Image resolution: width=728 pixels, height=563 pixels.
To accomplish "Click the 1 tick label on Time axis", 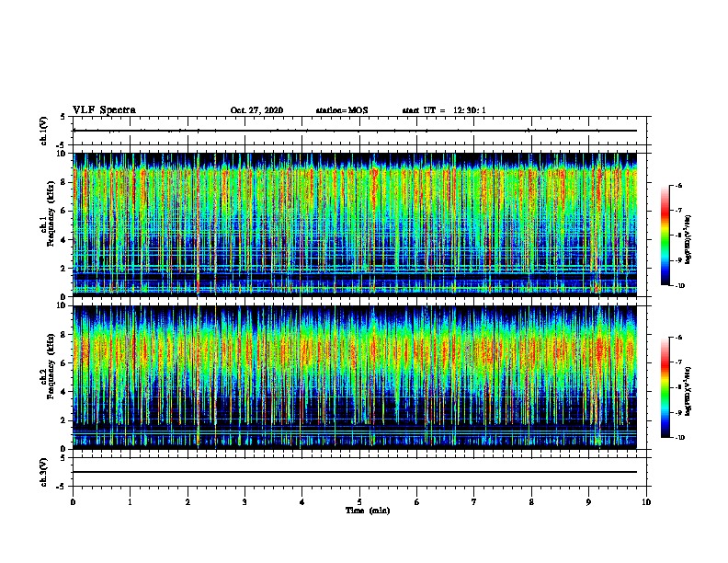I will [x=130, y=502].
